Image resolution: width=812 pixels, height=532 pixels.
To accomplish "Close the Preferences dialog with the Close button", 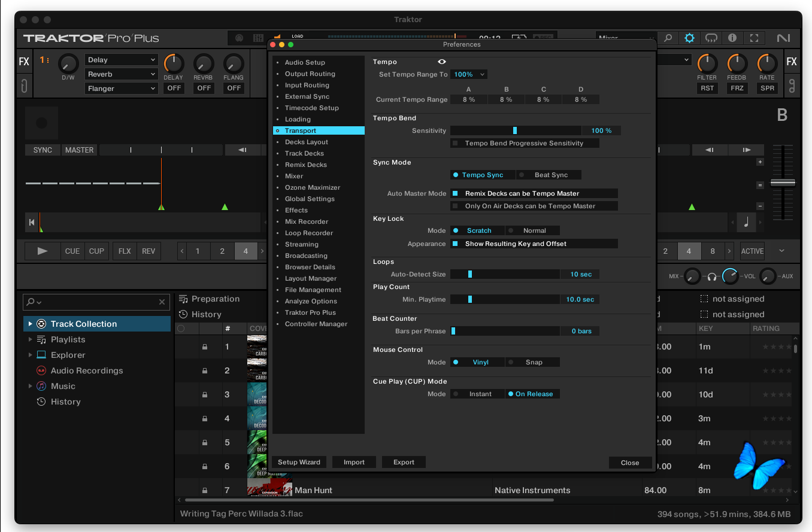I will tap(630, 463).
